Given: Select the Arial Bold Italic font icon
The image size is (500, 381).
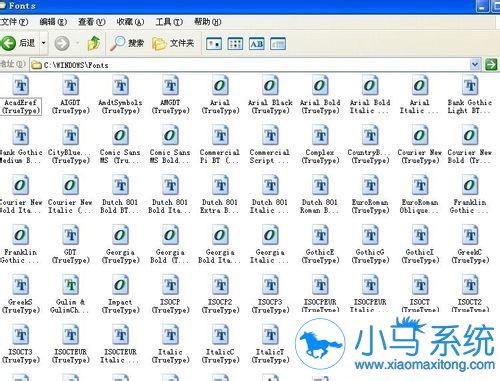Looking at the screenshot, I should click(370, 85).
